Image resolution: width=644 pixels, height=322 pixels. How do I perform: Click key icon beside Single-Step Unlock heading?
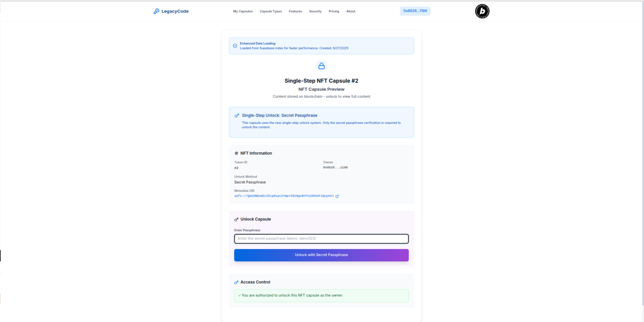tap(237, 115)
